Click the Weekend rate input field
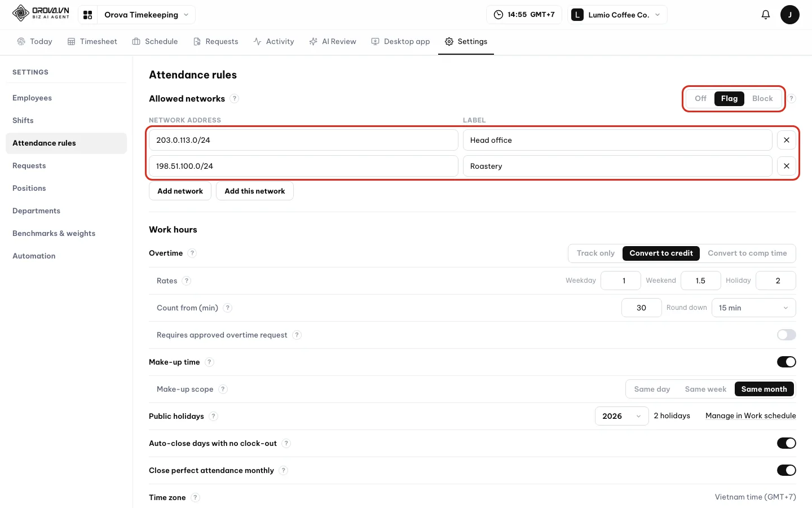The width and height of the screenshot is (812, 508). (700, 281)
